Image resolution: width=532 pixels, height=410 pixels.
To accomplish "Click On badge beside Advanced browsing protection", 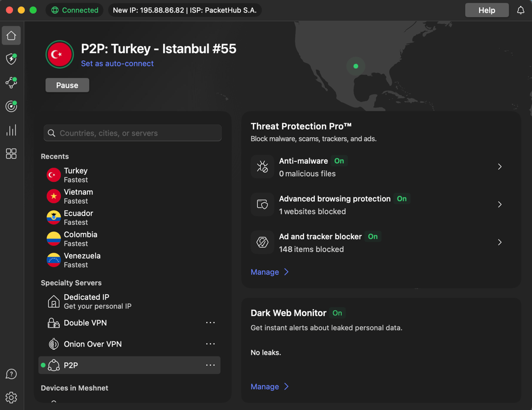I will pos(402,199).
